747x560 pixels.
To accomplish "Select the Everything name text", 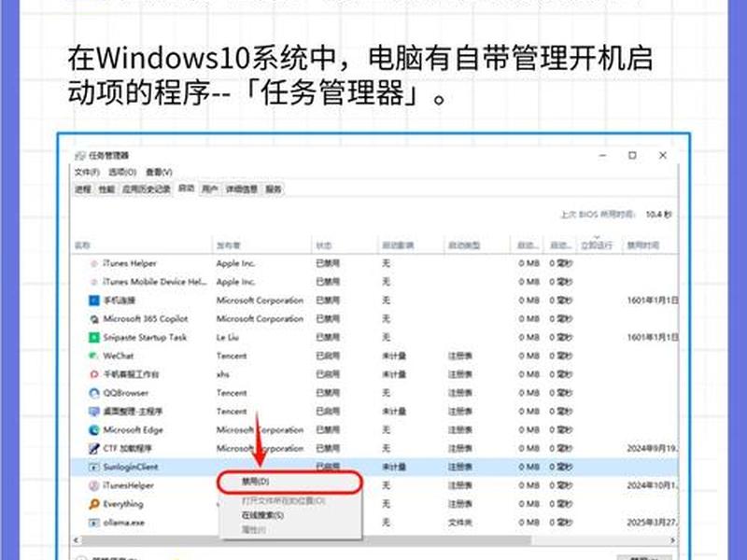I will (123, 504).
